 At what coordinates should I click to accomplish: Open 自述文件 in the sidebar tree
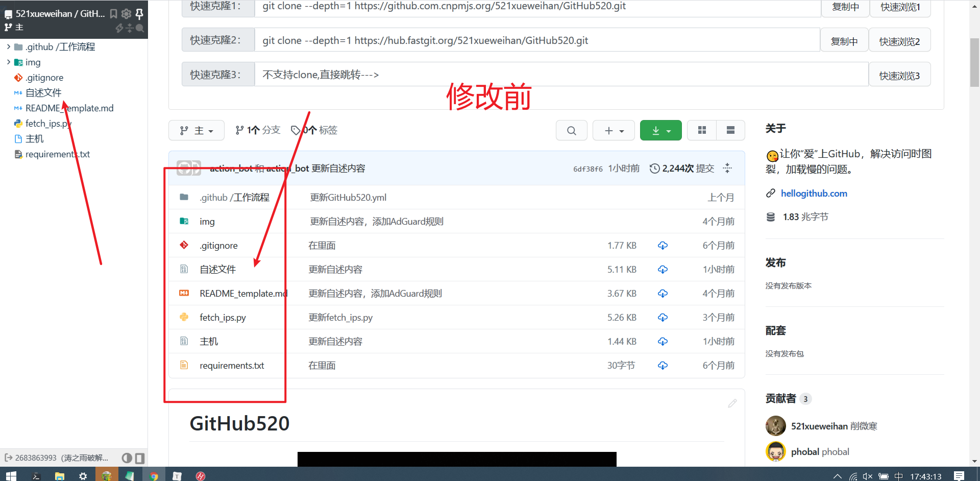[43, 93]
